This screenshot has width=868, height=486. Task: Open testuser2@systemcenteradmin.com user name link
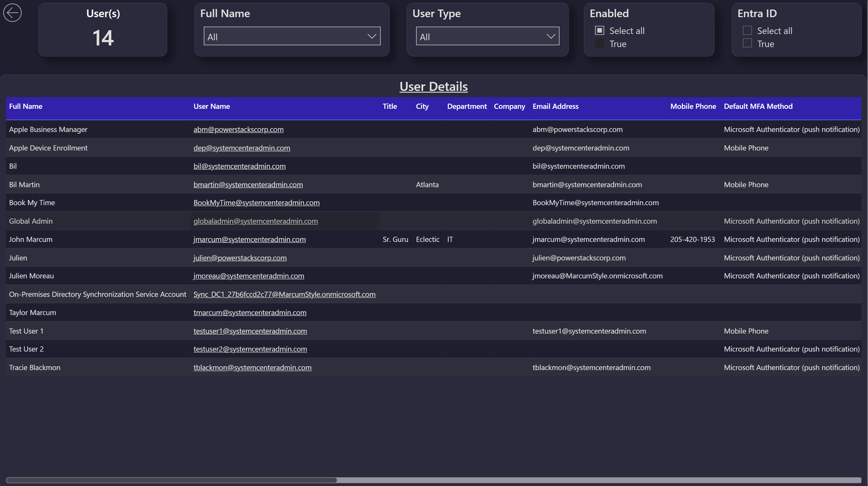click(250, 349)
